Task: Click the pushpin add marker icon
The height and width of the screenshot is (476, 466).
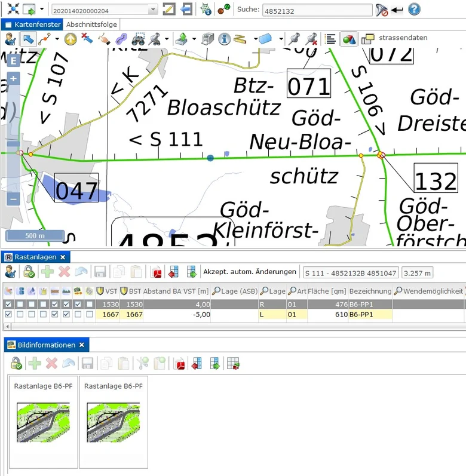Action: click(294, 39)
